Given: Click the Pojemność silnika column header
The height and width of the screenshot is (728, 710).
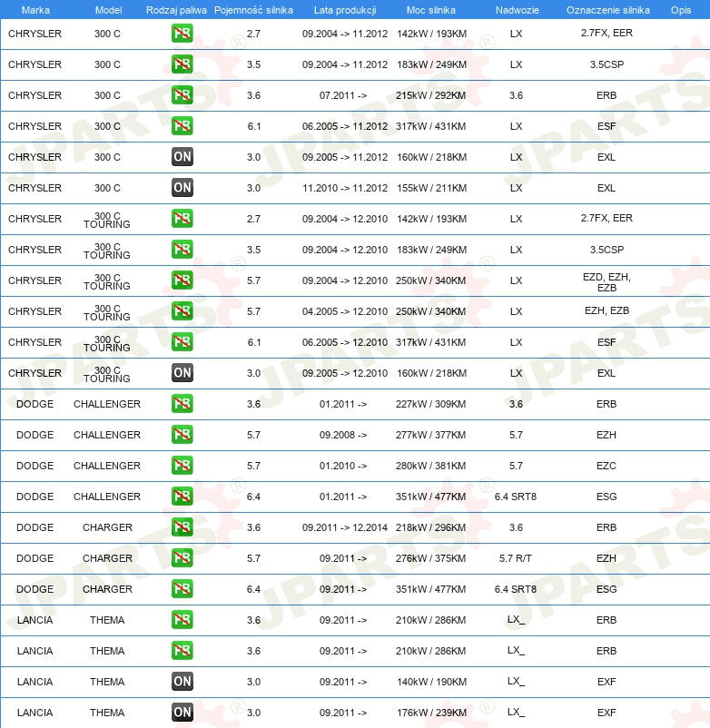Looking at the screenshot, I should tap(253, 10).
